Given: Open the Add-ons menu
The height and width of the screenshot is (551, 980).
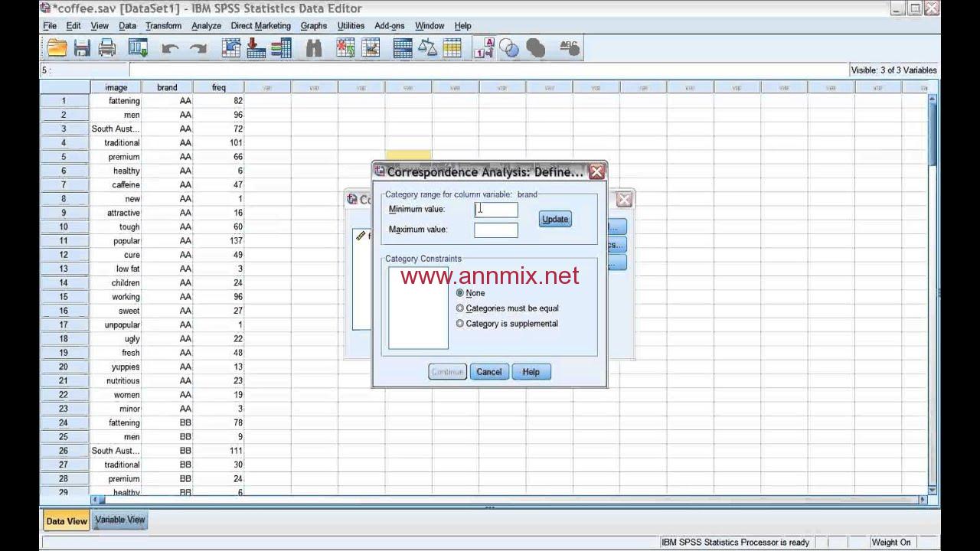Looking at the screenshot, I should point(389,25).
